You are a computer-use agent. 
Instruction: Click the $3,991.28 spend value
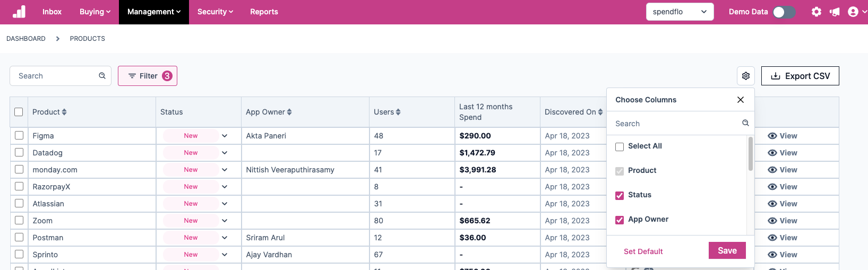click(478, 170)
